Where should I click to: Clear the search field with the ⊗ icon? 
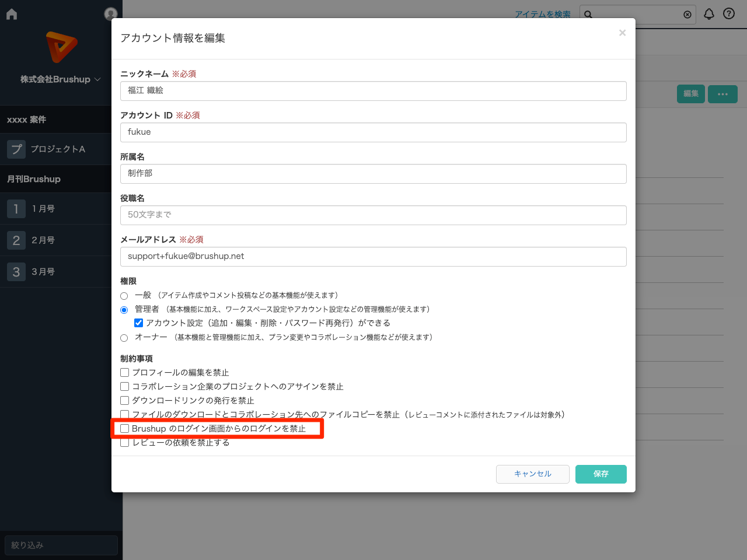click(687, 15)
